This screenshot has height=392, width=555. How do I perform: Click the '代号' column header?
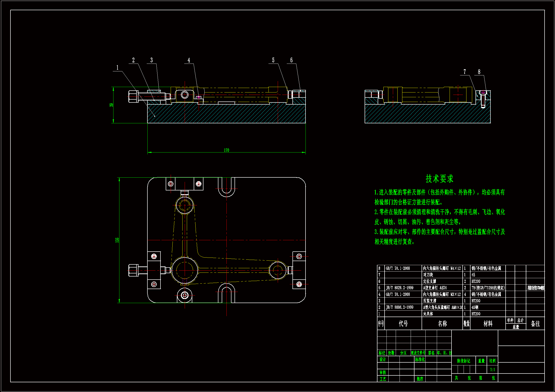tap(403, 324)
